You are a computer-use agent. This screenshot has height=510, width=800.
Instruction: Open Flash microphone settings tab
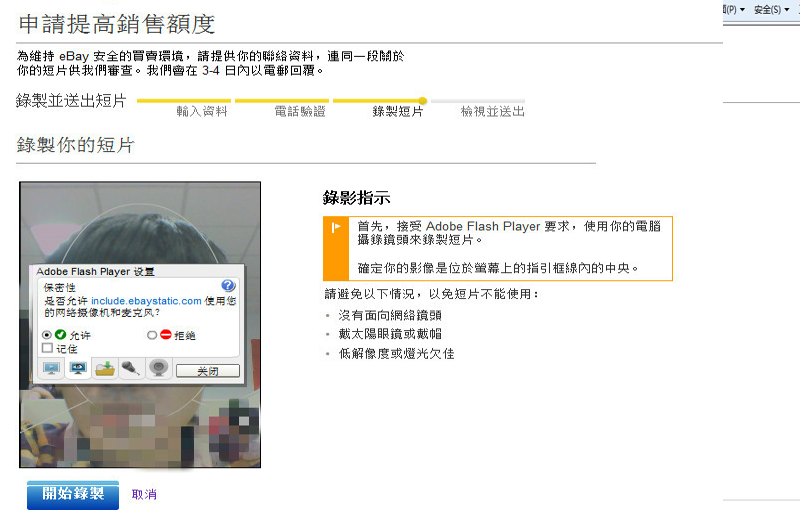tap(132, 368)
